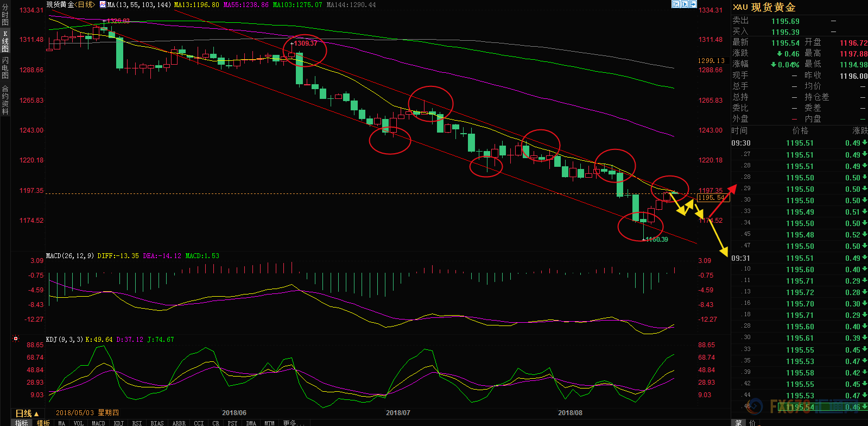The width and height of the screenshot is (868, 426).
Task: Select the 09:30 tick row
Action: 799,143
